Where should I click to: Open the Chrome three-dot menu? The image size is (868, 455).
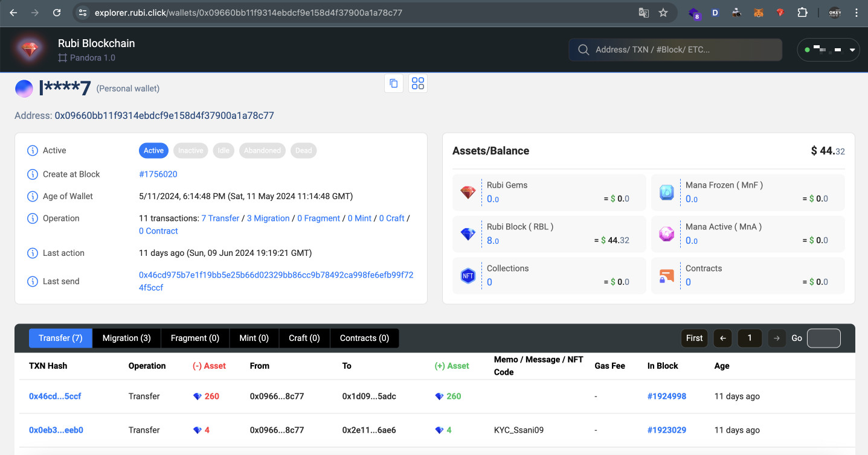point(855,12)
